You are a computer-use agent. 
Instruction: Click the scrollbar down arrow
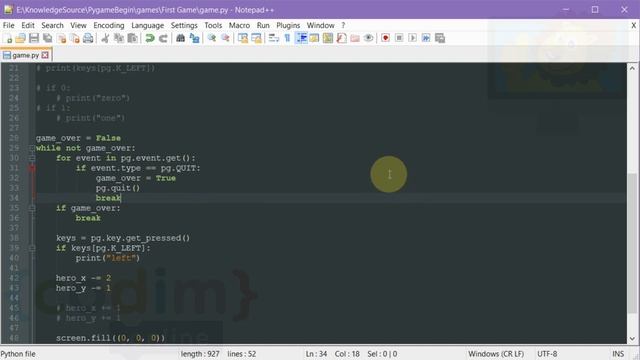[632, 339]
